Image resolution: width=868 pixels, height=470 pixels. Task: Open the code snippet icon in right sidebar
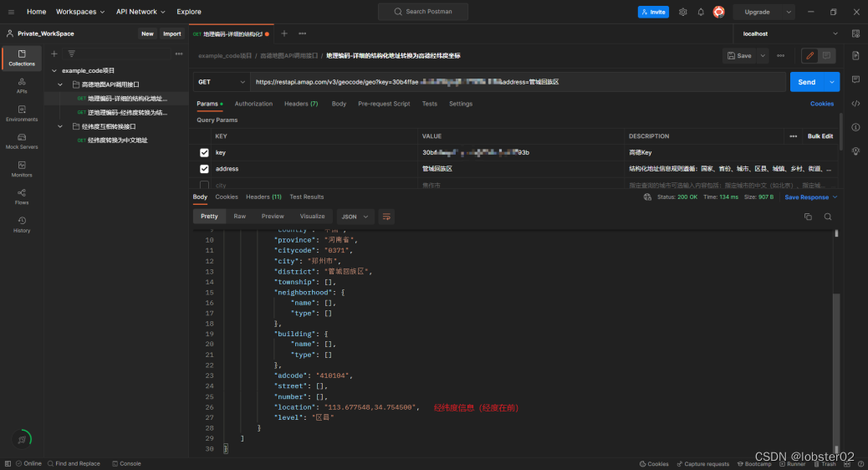tap(855, 104)
